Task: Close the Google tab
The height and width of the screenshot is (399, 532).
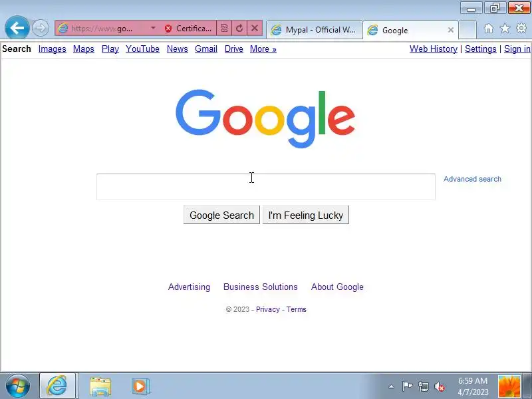Action: point(451,30)
